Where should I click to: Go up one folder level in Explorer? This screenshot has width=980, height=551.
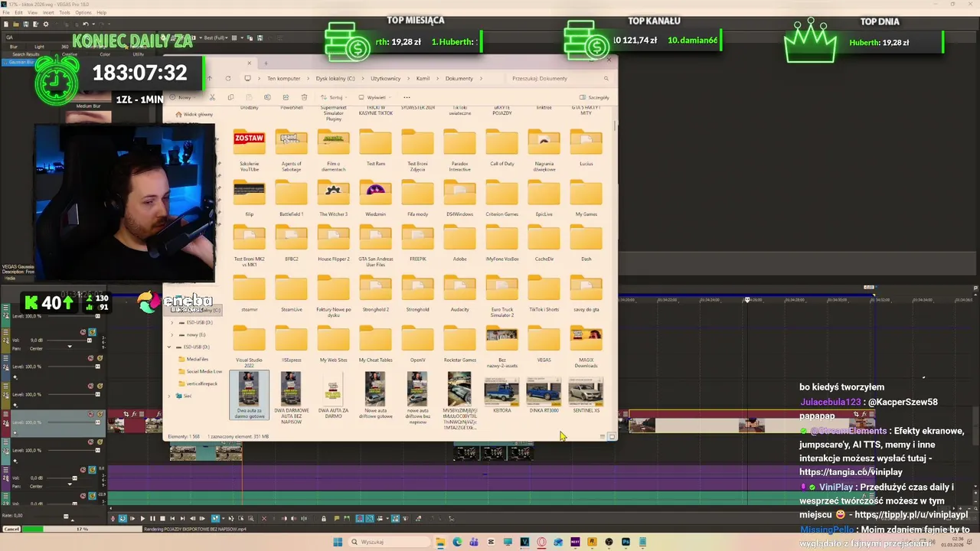point(210,78)
